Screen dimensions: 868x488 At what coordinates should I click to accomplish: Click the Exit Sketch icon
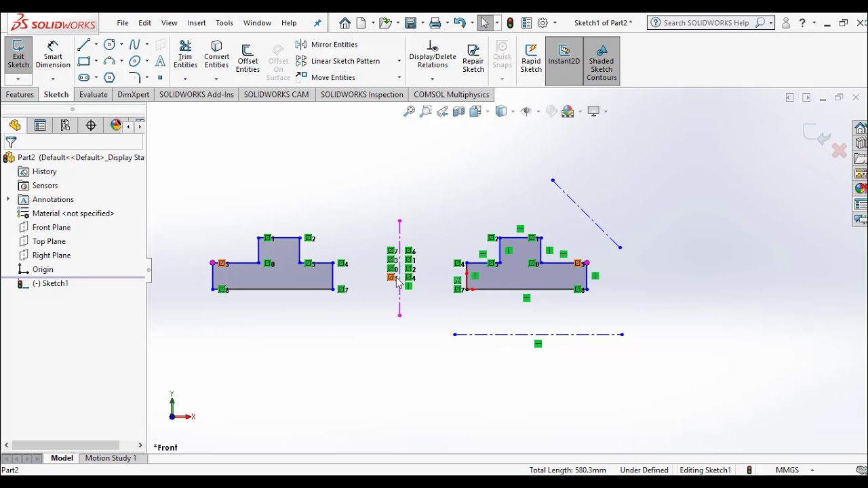click(18, 54)
